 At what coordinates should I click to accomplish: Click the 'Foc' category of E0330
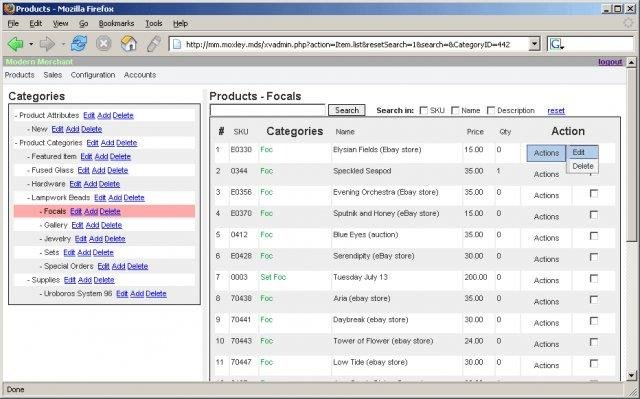pyautogui.click(x=267, y=150)
